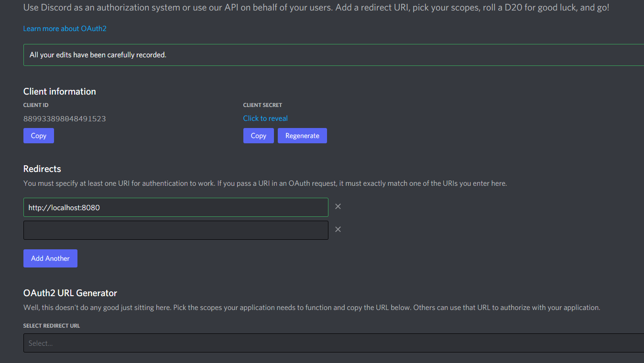Regenerate the Client Secret
The height and width of the screenshot is (363, 644).
tap(302, 136)
